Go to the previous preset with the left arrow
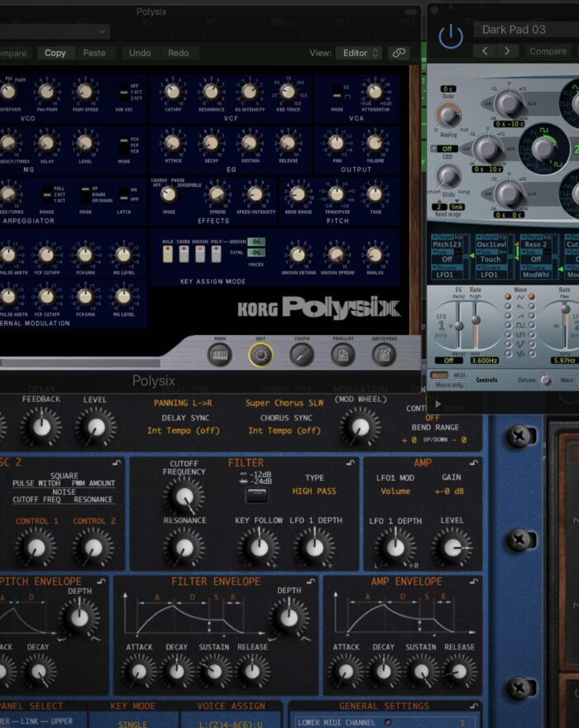 coord(485,51)
